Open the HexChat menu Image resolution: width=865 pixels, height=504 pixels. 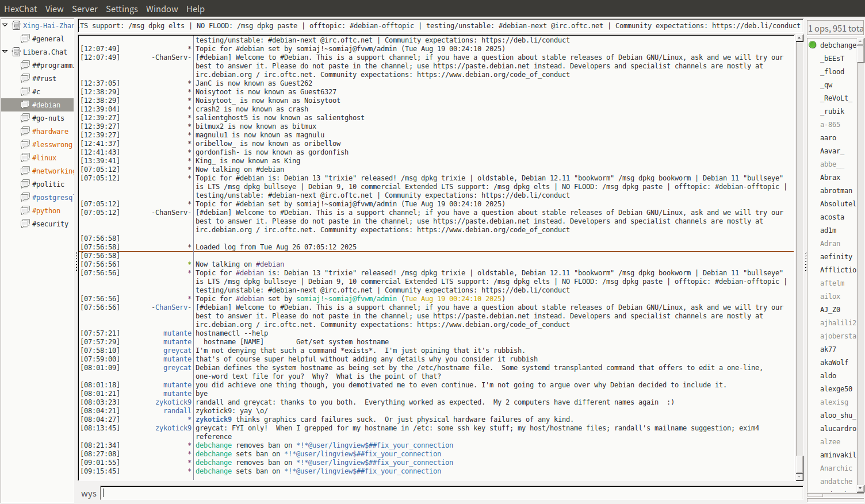coord(21,9)
